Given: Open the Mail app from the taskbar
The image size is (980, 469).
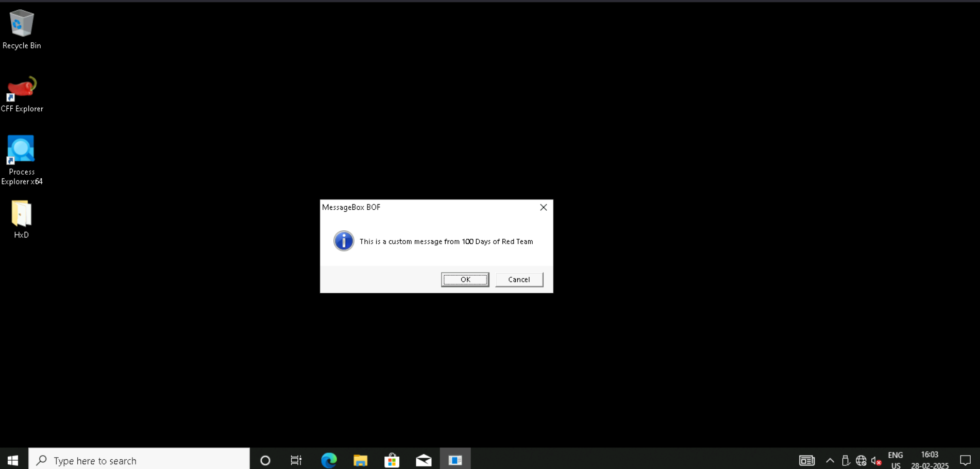Looking at the screenshot, I should click(424, 460).
